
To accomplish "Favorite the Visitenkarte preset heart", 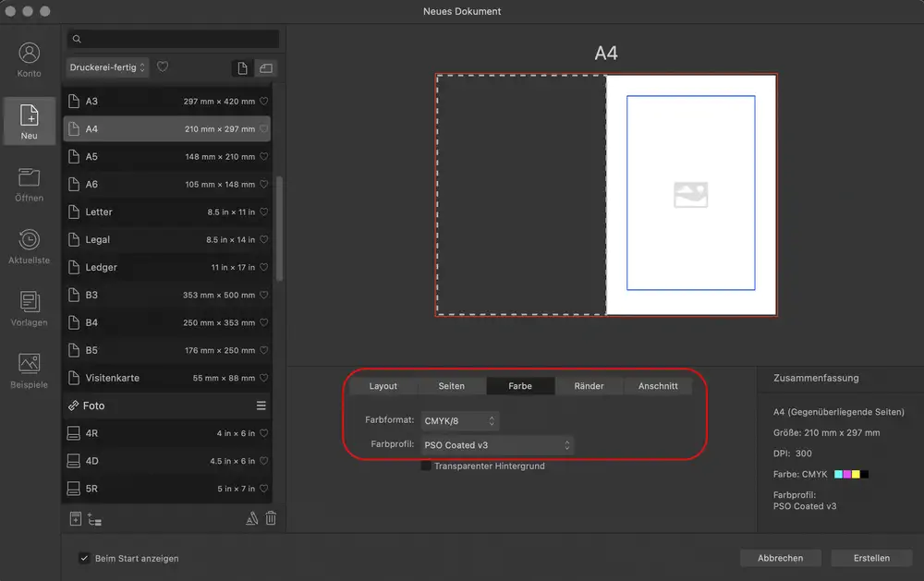I will click(264, 378).
